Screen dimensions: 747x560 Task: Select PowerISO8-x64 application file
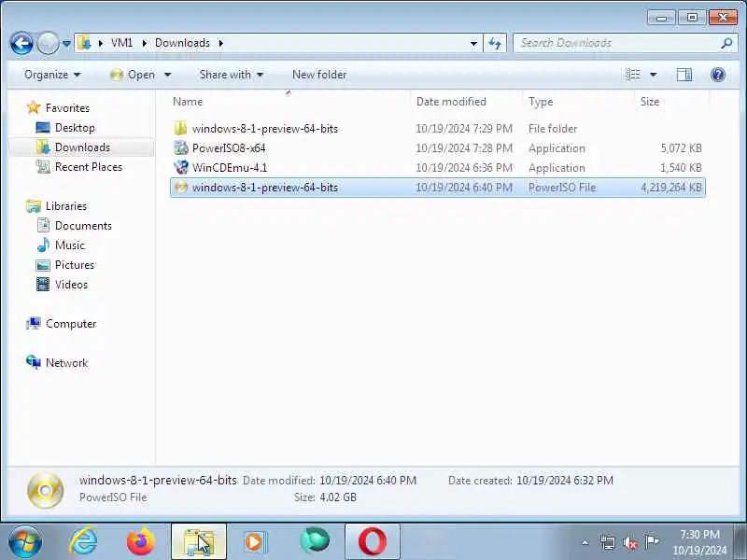coord(437,148)
